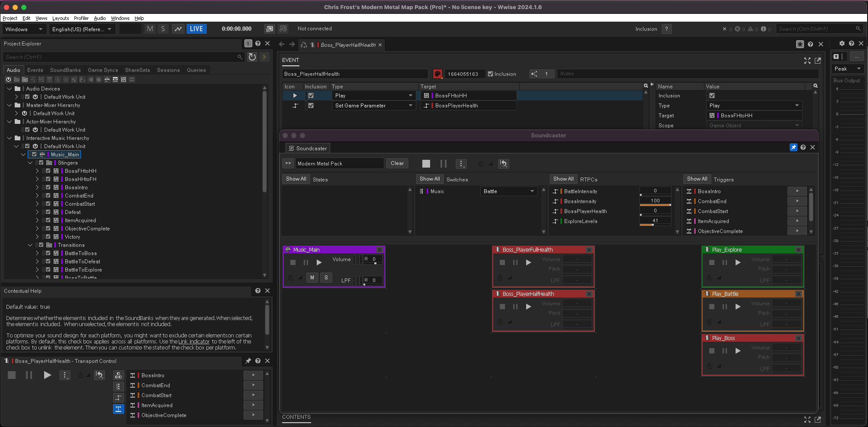Image resolution: width=868 pixels, height=427 pixels.
Task: Click the red event color icon
Action: 437,74
